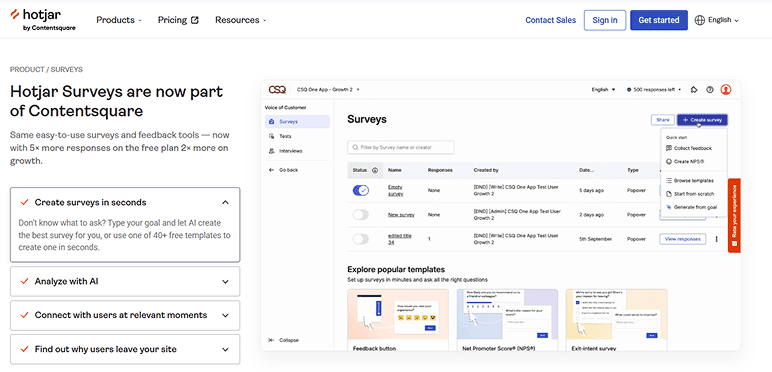
Task: Click the Start from scratch page icon
Action: click(x=669, y=194)
